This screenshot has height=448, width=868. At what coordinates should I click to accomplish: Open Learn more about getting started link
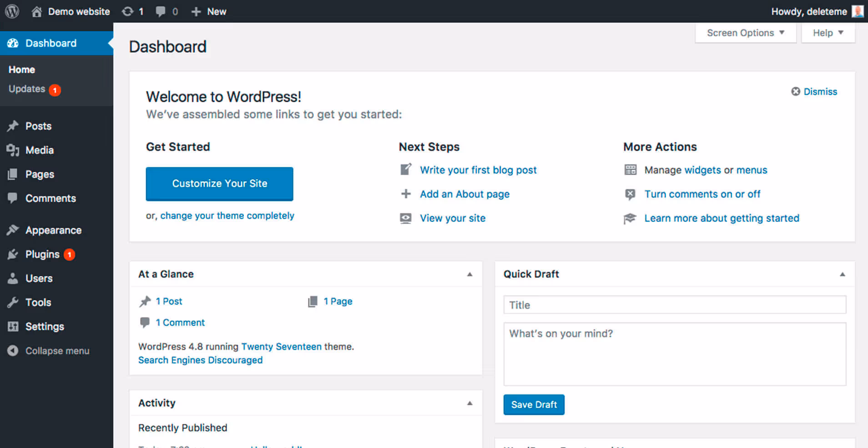722,218
